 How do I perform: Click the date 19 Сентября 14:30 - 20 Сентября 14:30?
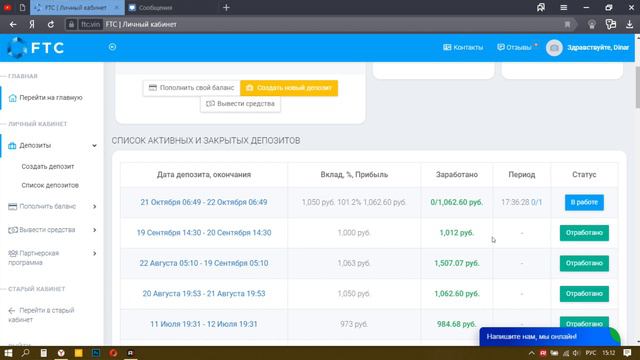click(204, 233)
